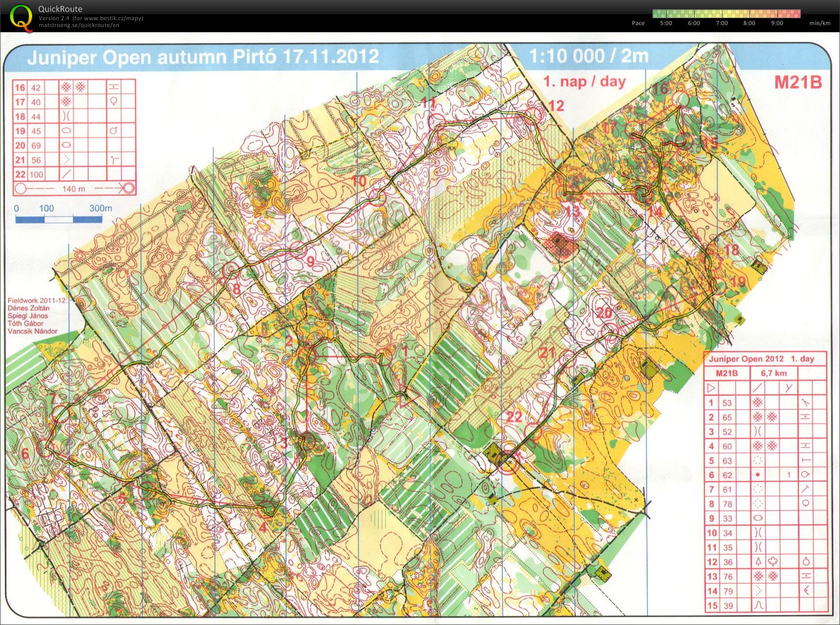Click code 62 in control 6 row

coord(727,475)
